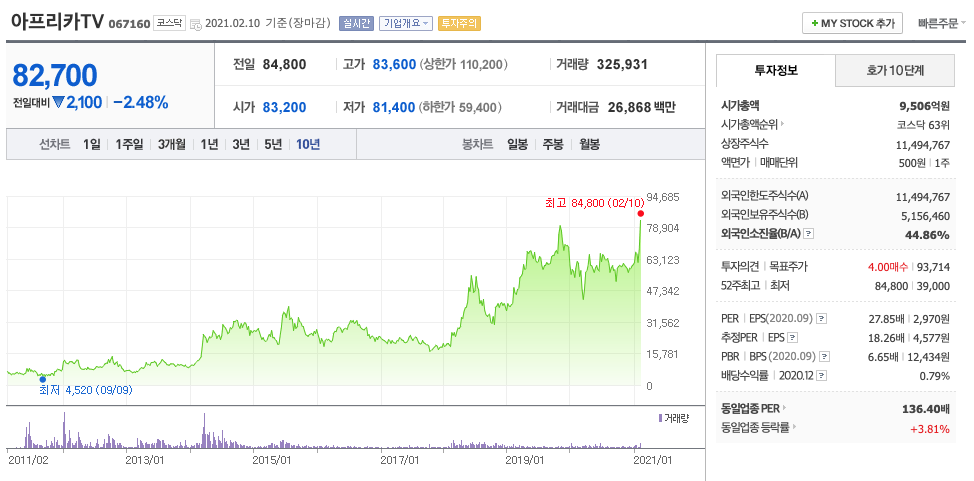This screenshot has width=974, height=481.
Task: Click the volume bar chart area
Action: tap(324, 430)
